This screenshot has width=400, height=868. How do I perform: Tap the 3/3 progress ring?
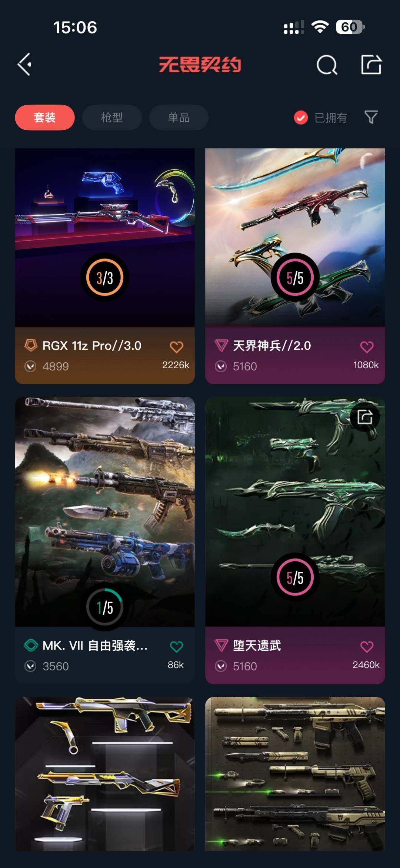pyautogui.click(x=105, y=277)
